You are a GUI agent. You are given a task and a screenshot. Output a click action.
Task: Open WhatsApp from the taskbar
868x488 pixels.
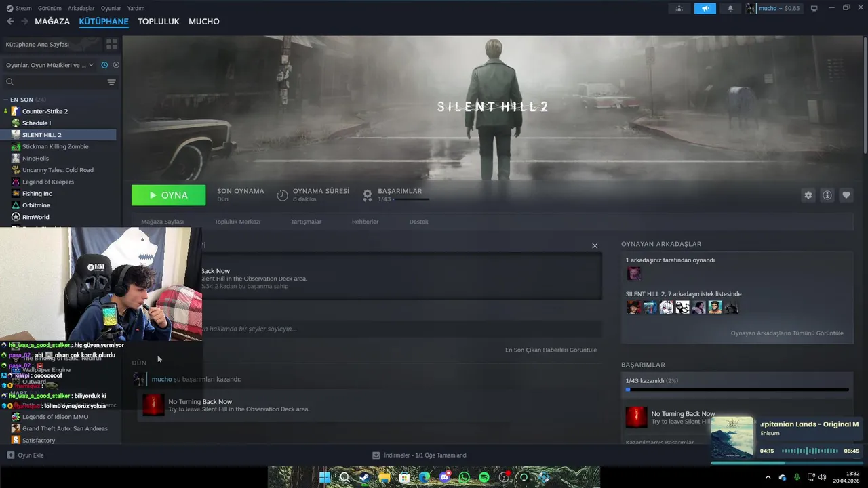coord(464,477)
